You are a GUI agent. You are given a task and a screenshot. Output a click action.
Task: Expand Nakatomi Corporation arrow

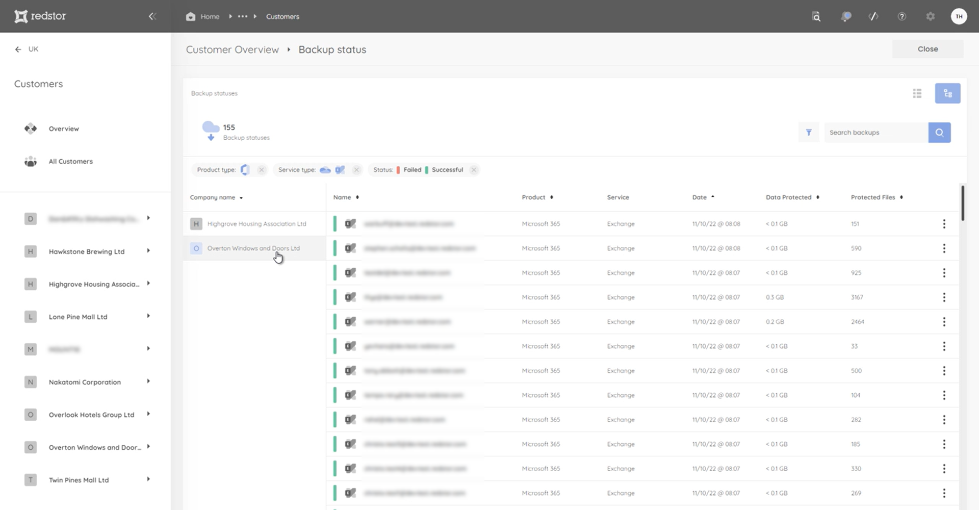148,381
